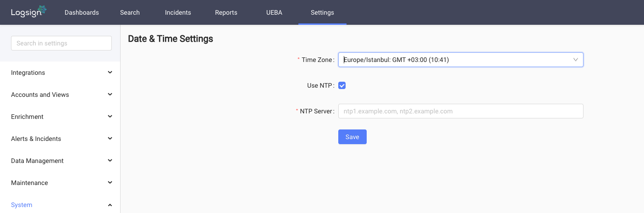This screenshot has height=213, width=644.
Task: Uncheck the Use NTP checkbox
Action: 342,85
